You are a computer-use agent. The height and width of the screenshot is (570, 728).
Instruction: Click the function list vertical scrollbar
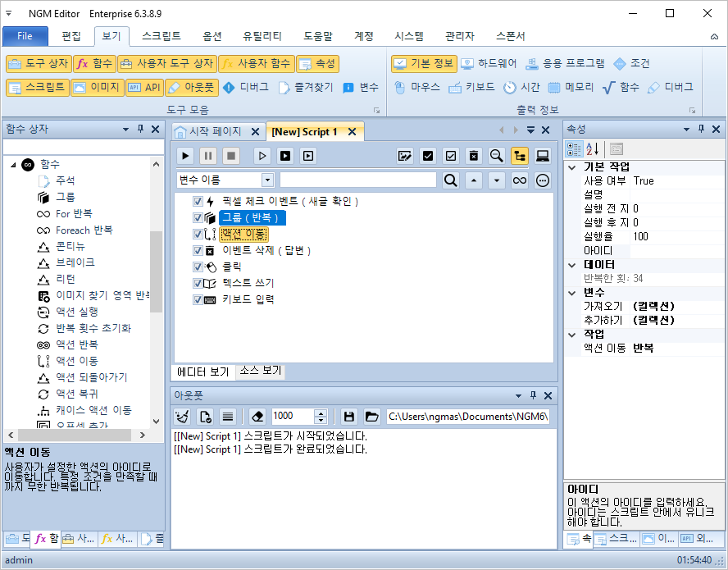point(156,271)
